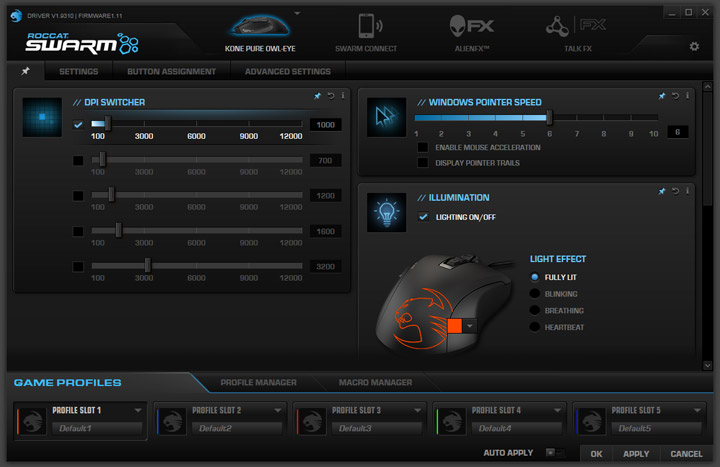Enable the 1200 DPI level checkbox
Image resolution: width=720 pixels, height=467 pixels.
click(78, 196)
